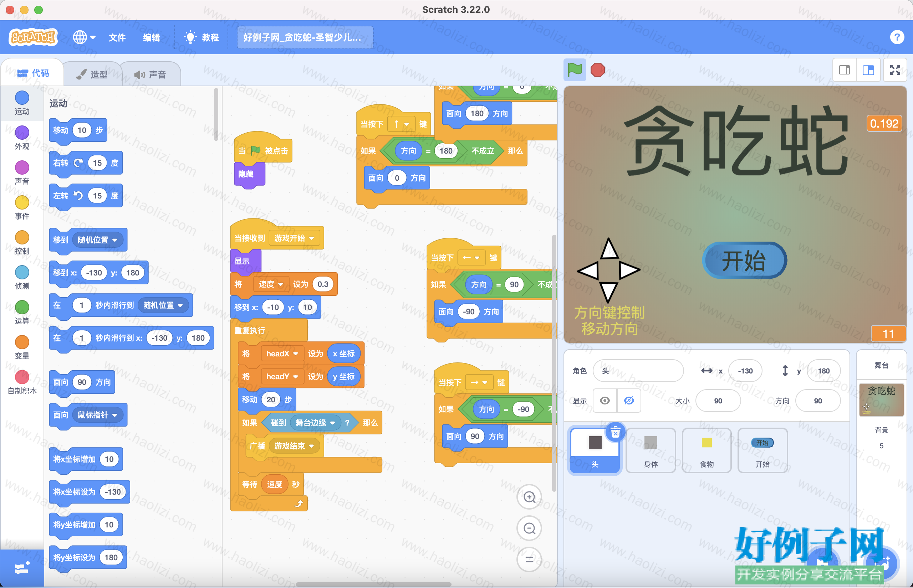Image resolution: width=913 pixels, height=588 pixels.
Task: Click the right arrow on the stage
Action: tap(629, 270)
